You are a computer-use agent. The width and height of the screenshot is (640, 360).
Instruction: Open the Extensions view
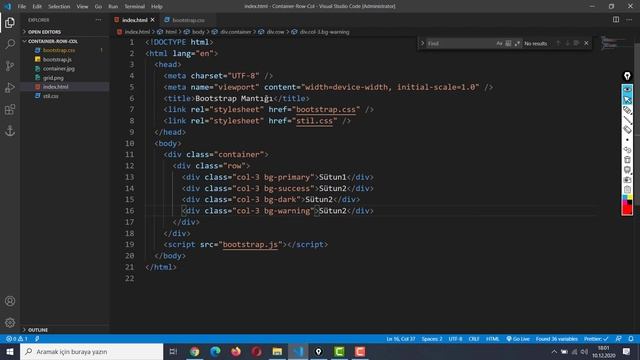coord(10,109)
